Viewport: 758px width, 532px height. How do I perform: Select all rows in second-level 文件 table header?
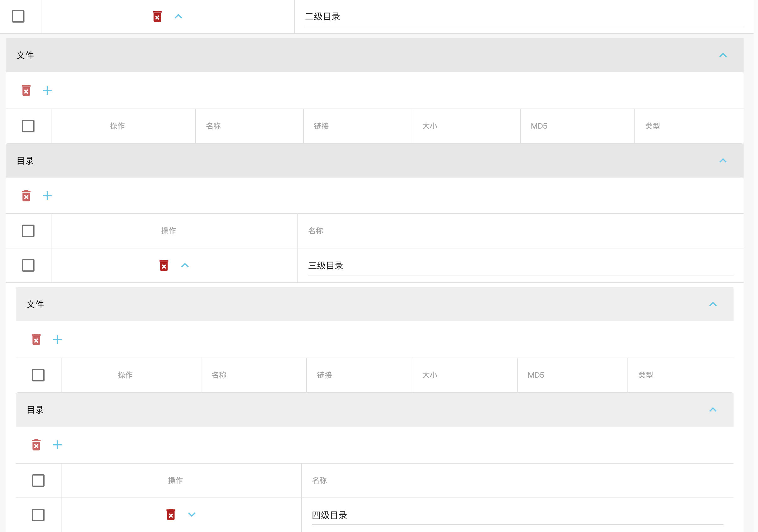(x=28, y=126)
